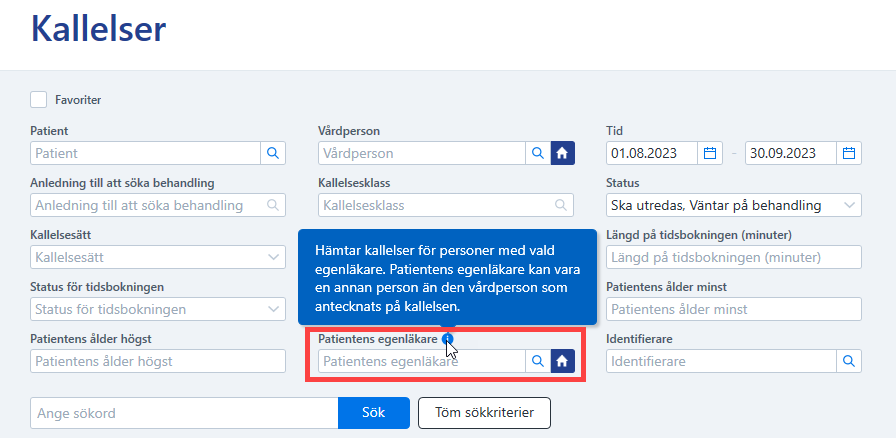
Task: Click the Kallelser page heading
Action: [x=98, y=29]
